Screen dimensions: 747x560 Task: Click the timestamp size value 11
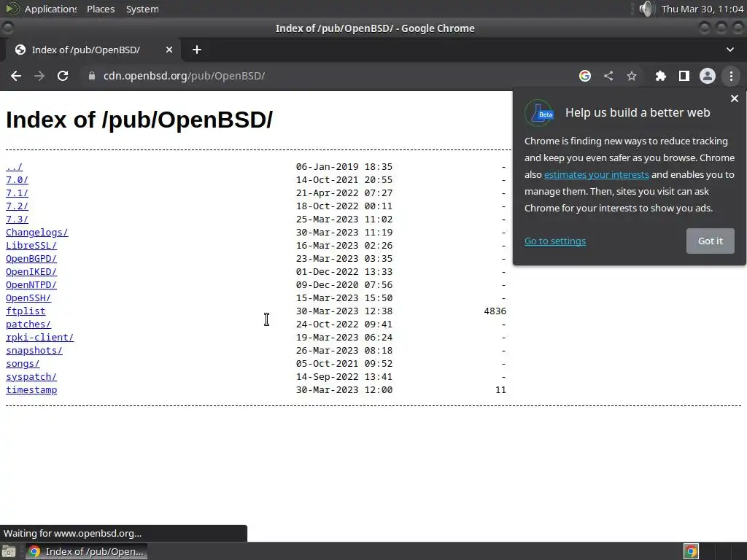(x=500, y=390)
